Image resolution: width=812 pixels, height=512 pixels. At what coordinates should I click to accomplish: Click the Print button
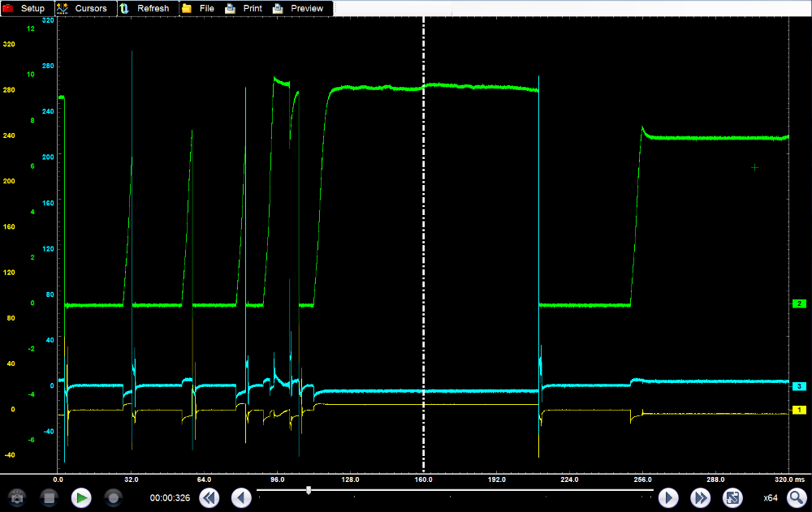(244, 8)
